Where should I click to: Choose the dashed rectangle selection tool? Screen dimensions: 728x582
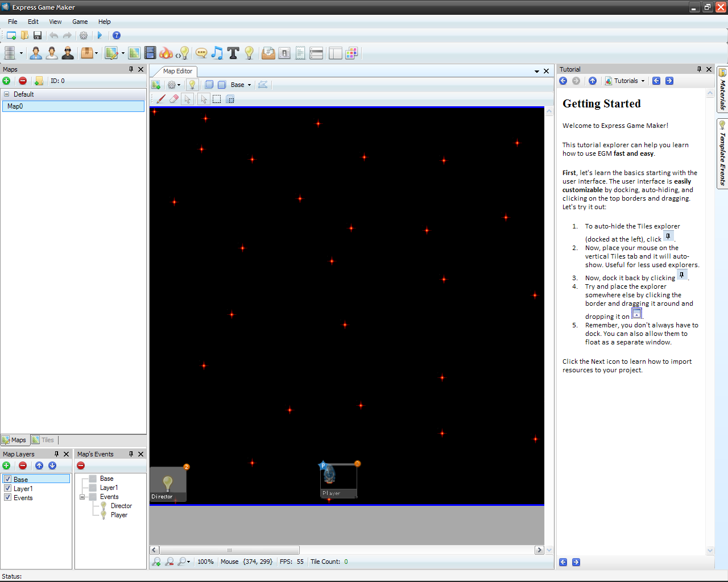tap(217, 99)
